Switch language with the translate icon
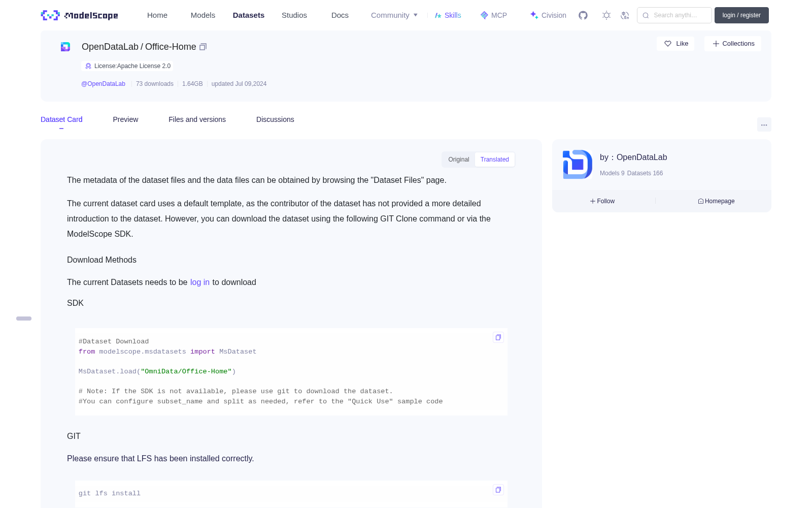812x508 pixels. 625,15
